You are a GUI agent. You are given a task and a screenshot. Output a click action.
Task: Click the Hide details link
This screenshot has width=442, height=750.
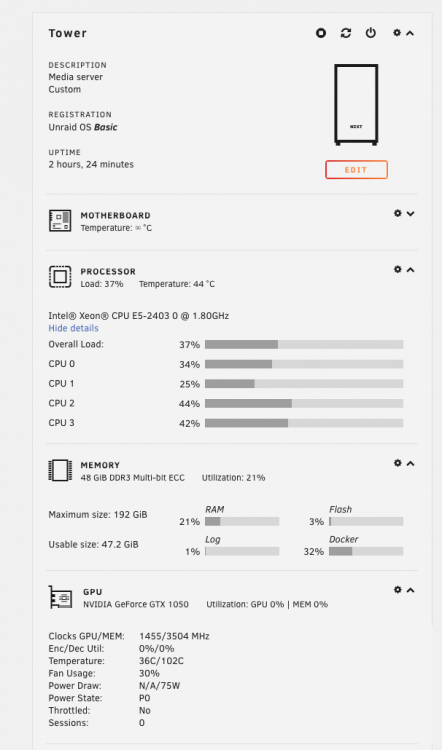click(x=73, y=328)
